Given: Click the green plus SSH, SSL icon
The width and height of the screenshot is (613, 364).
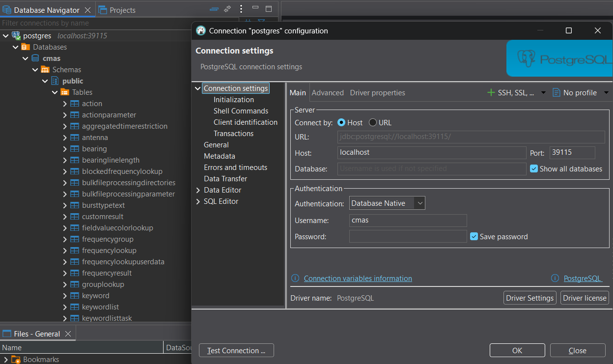Looking at the screenshot, I should click(x=491, y=92).
